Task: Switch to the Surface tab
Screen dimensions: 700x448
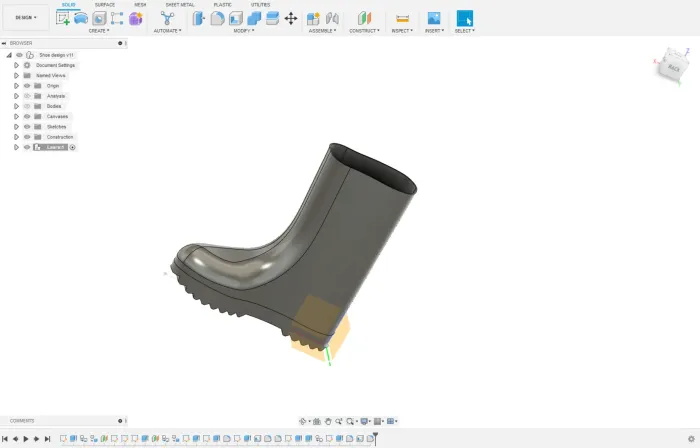Action: pyautogui.click(x=105, y=4)
